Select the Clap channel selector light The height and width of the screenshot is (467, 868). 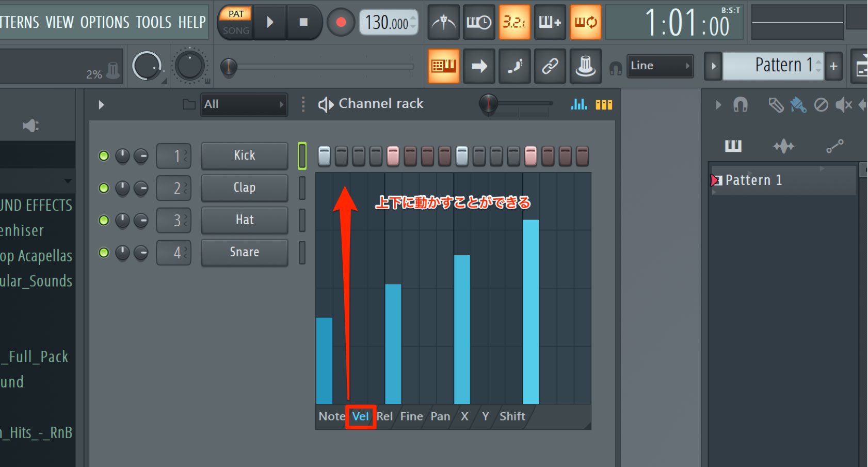[302, 188]
